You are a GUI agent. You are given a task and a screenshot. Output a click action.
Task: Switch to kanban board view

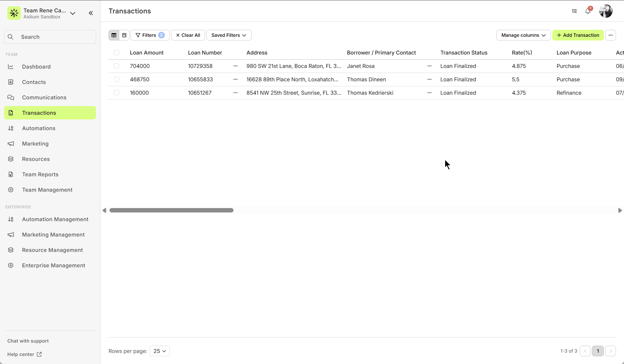124,35
